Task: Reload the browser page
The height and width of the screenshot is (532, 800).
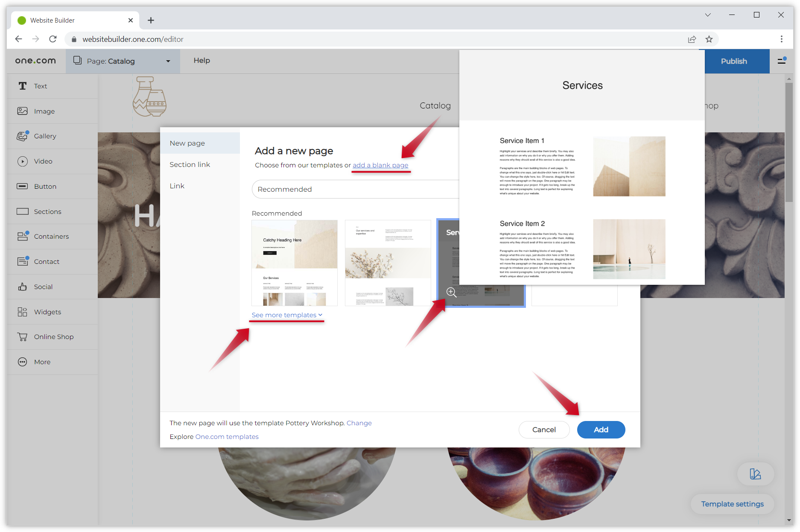Action: coord(53,39)
